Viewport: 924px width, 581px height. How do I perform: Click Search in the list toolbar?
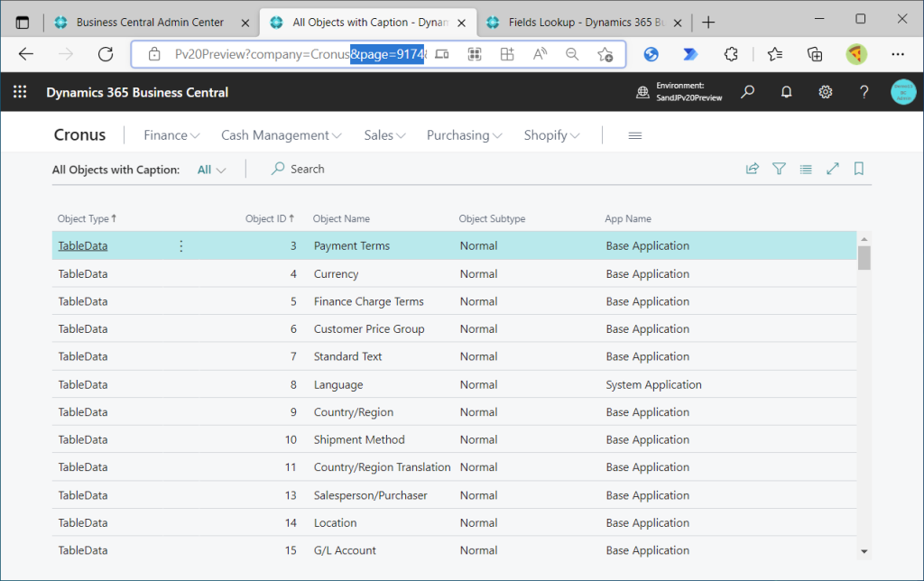coord(298,169)
